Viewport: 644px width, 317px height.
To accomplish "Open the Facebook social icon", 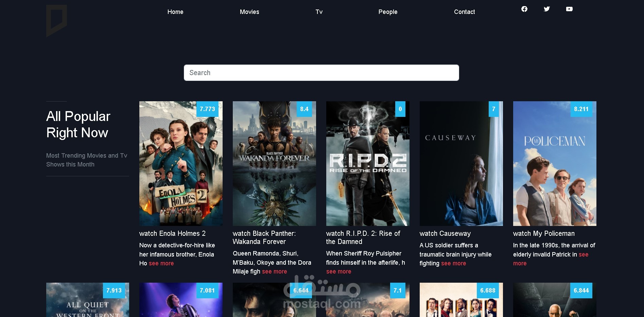I will tap(524, 9).
